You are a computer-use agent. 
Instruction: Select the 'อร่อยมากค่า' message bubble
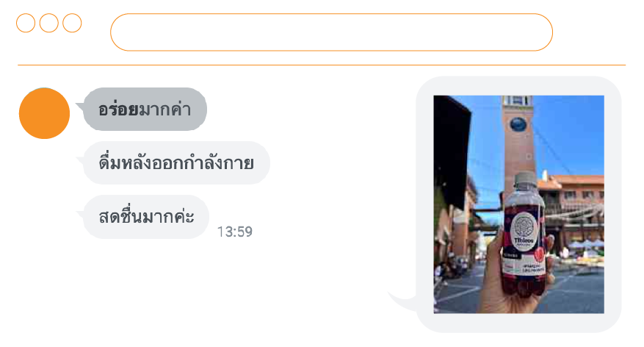pyautogui.click(x=145, y=109)
